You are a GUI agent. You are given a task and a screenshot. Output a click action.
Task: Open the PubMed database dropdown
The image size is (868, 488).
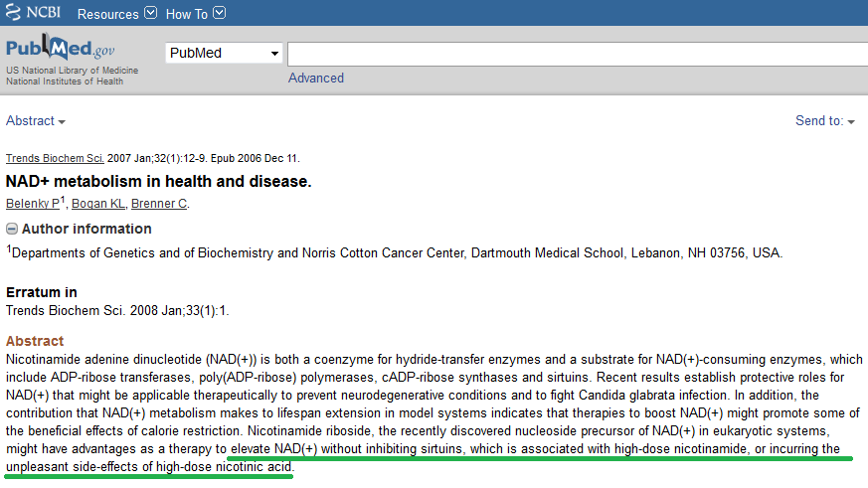point(224,53)
